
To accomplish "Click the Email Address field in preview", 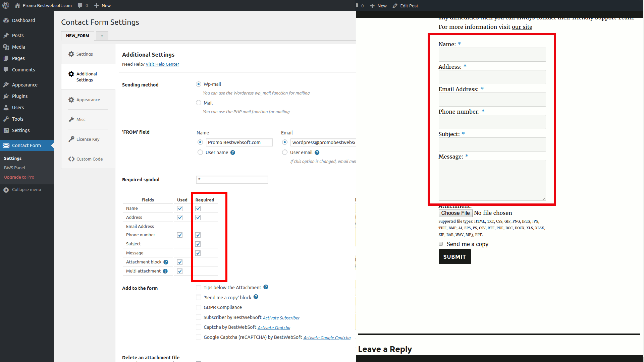I will click(x=492, y=100).
